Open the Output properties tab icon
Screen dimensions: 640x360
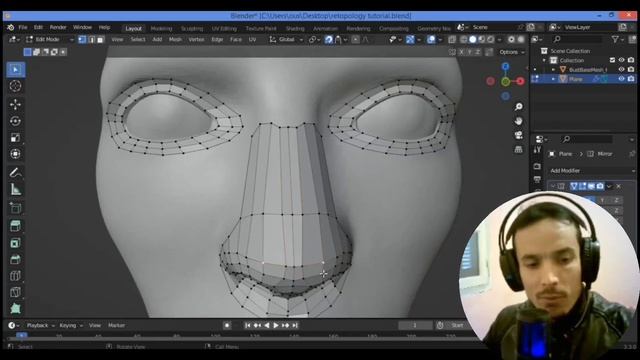coord(537,179)
